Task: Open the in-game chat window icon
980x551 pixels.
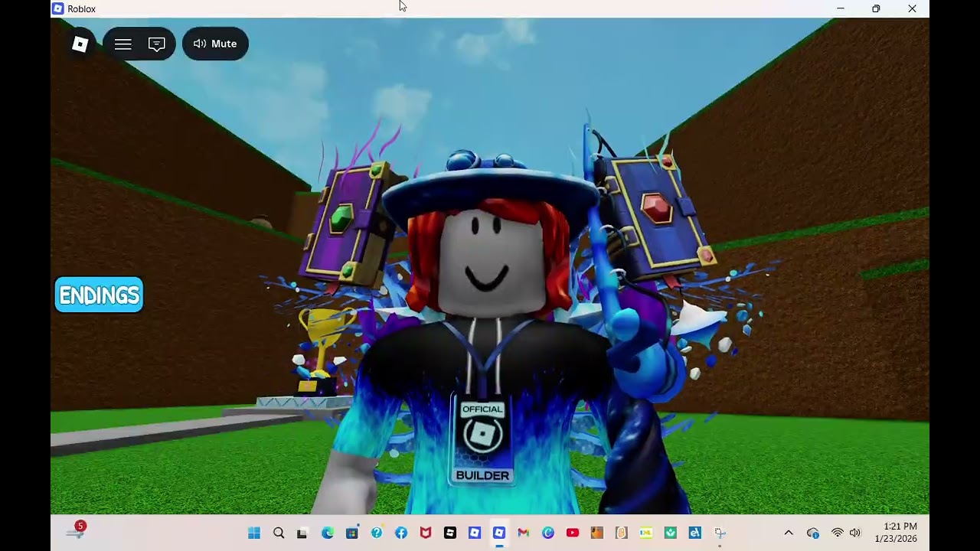Action: coord(157,44)
